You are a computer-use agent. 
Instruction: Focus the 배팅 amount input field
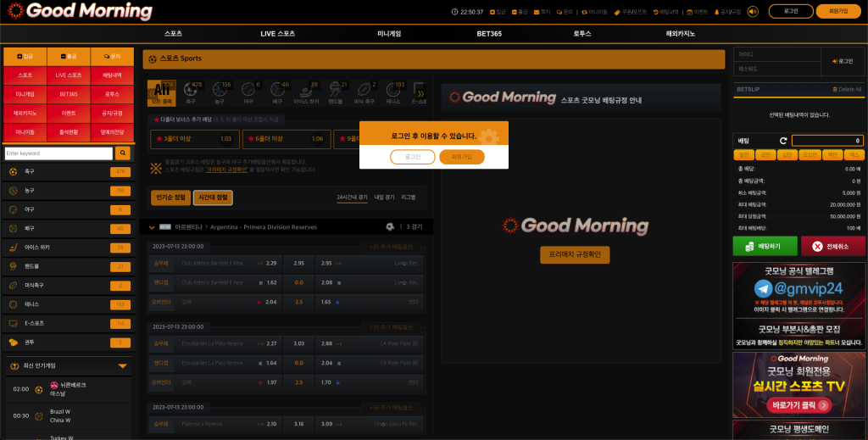(827, 141)
